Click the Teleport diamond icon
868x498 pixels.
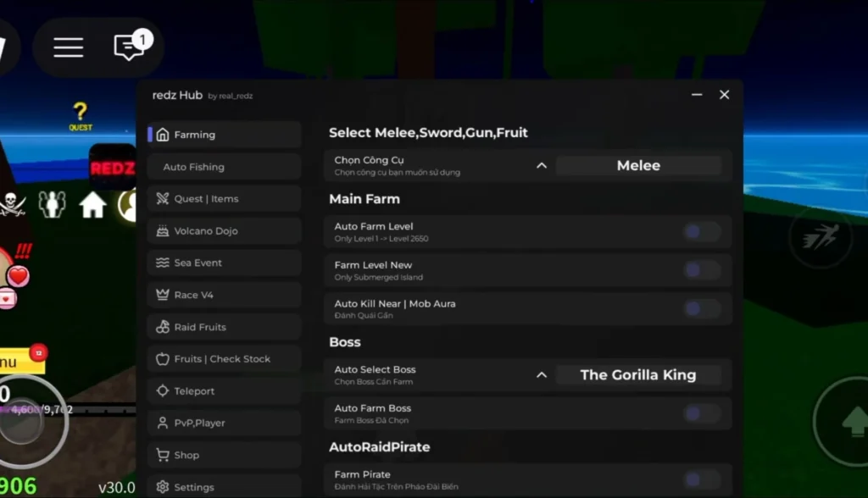[162, 390]
